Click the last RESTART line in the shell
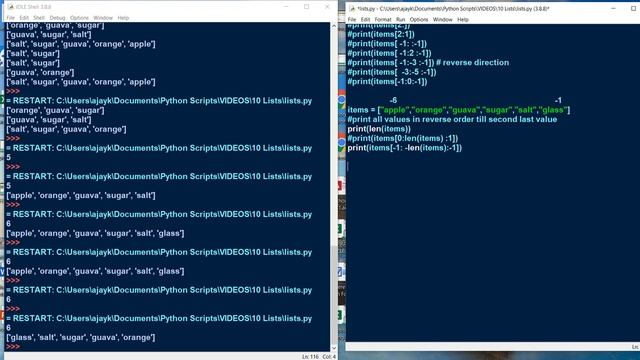The image size is (640, 360). point(159,318)
